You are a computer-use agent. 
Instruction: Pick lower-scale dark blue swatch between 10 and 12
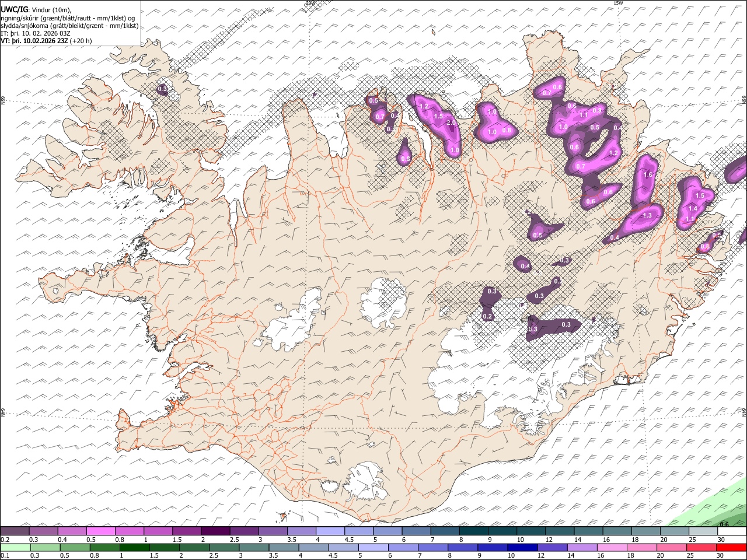pos(522,548)
